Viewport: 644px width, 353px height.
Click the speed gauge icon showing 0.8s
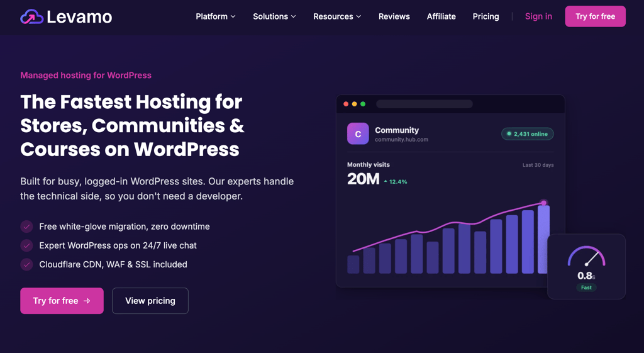(x=586, y=257)
